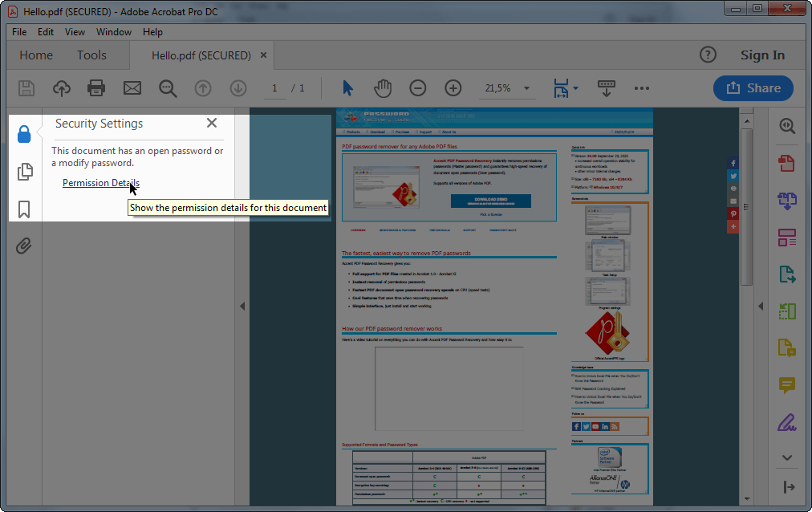
Task: Open the Attachments paperclip panel
Action: pos(24,246)
